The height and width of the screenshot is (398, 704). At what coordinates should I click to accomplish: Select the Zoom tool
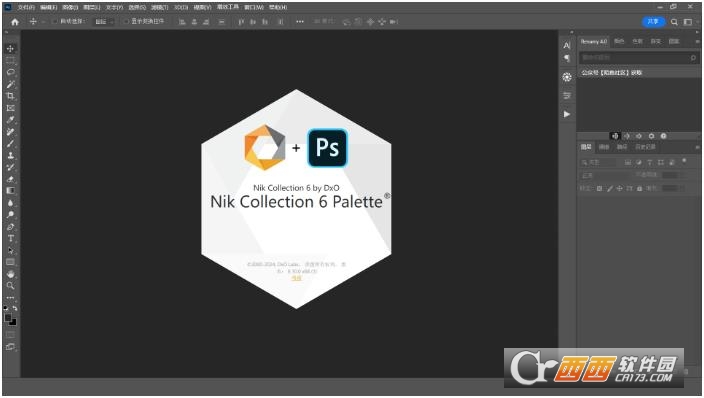click(x=10, y=286)
